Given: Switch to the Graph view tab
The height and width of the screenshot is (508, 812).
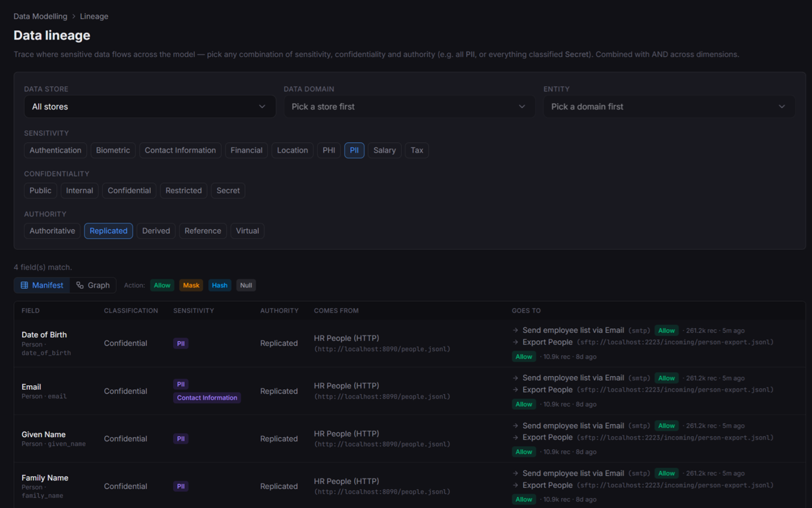Looking at the screenshot, I should click(x=93, y=285).
